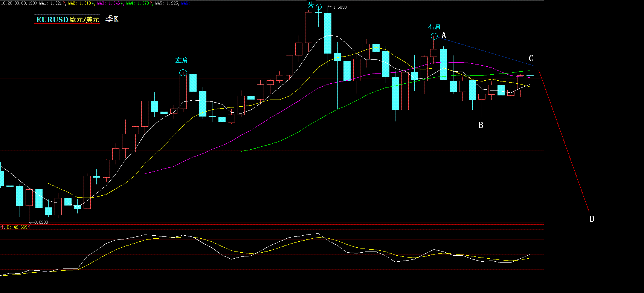Screen dimensions: 644x293
Task: Click the circle marker under 右肩
Action: (x=434, y=36)
